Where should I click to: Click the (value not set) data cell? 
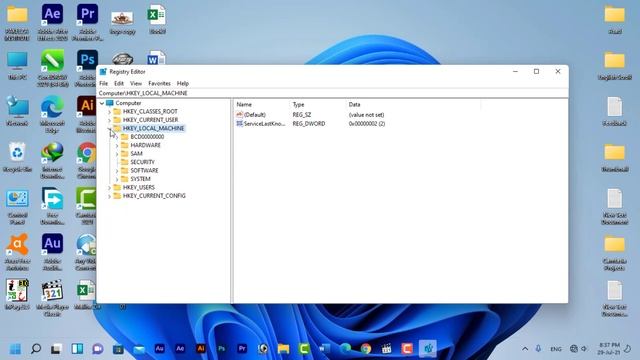pyautogui.click(x=366, y=115)
